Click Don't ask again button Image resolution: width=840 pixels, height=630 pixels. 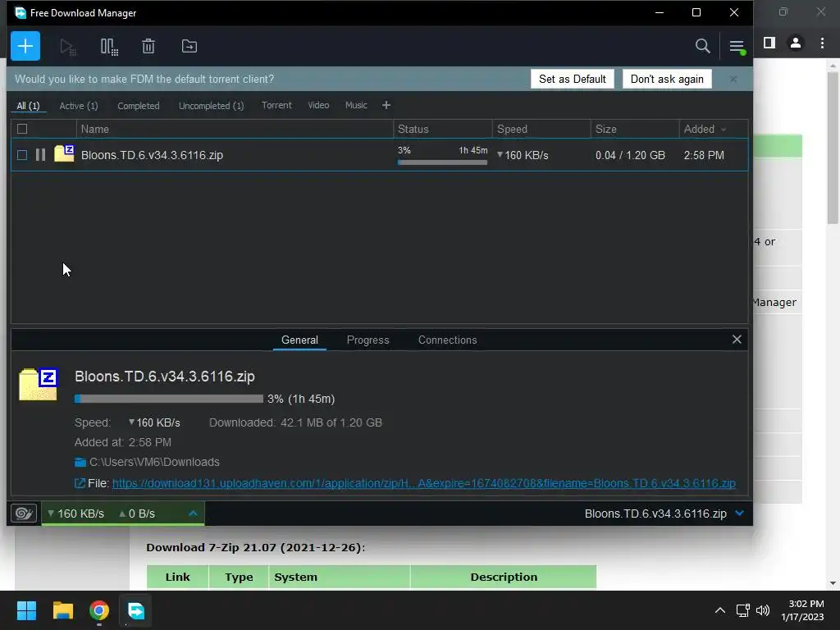pos(667,79)
